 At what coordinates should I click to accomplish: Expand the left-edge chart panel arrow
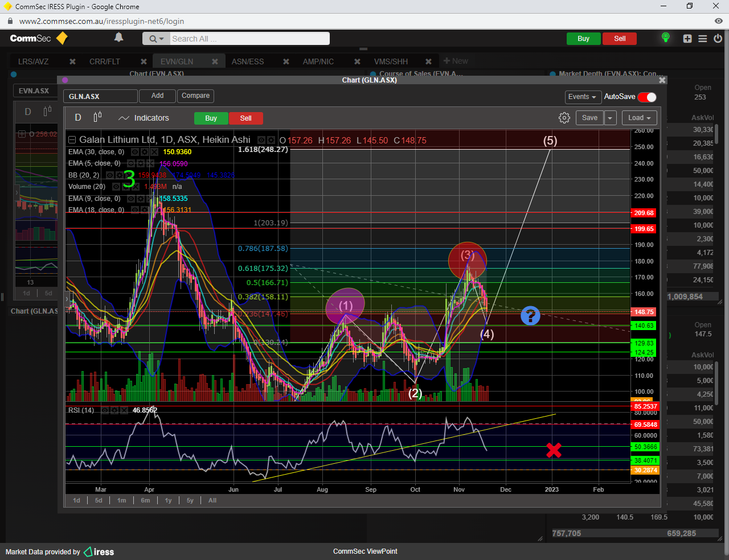pyautogui.click(x=67, y=298)
